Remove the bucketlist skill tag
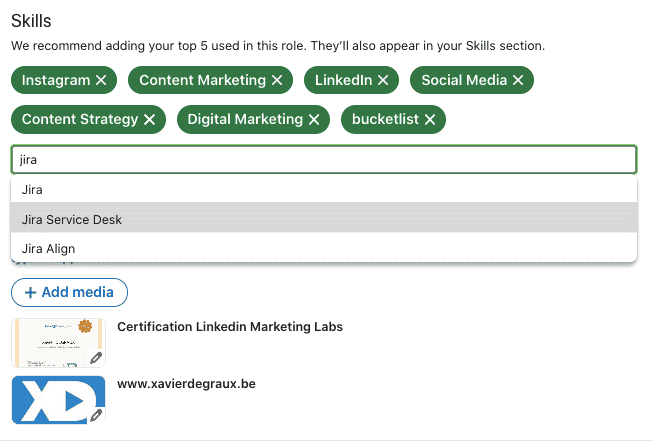Image resolution: width=653 pixels, height=442 pixels. pyautogui.click(x=430, y=120)
